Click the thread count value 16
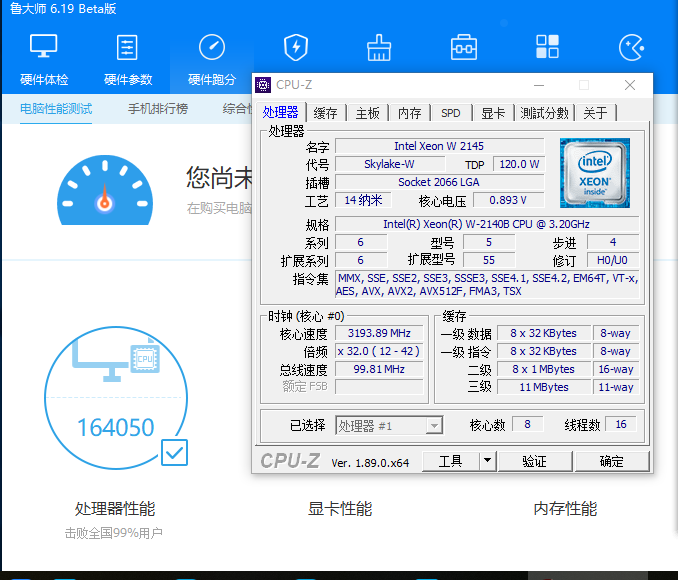 click(621, 424)
